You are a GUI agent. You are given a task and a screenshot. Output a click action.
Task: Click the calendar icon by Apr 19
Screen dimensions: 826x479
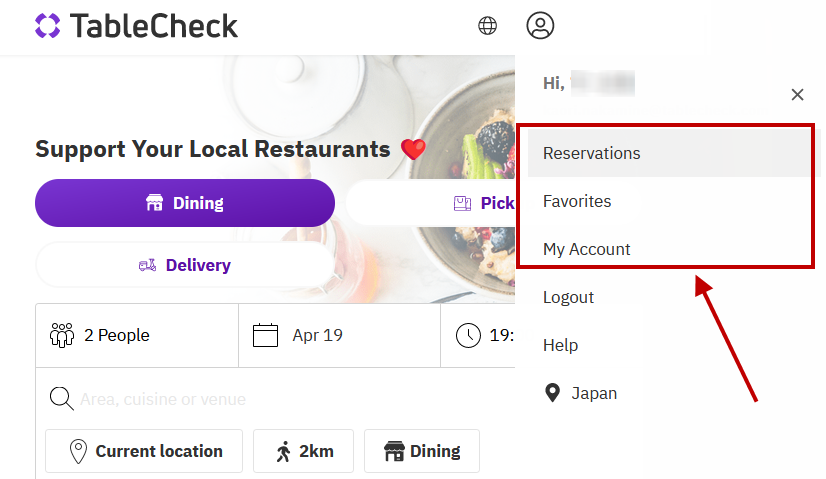click(265, 335)
